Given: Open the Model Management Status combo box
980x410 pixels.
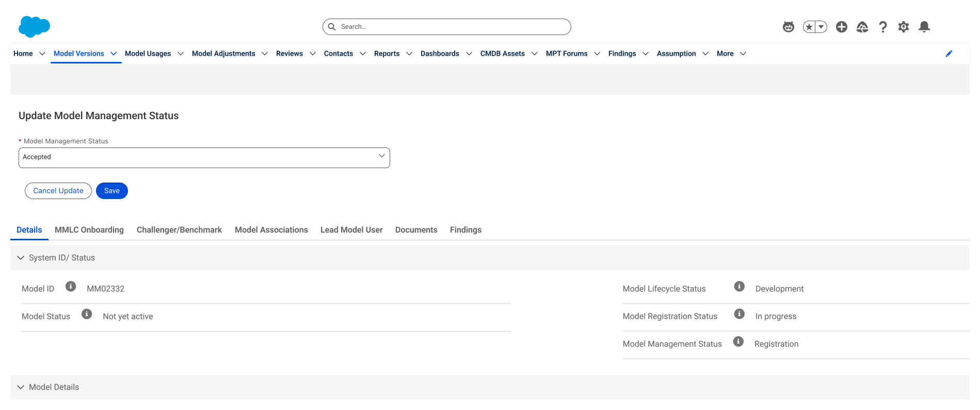Looking at the screenshot, I should (x=204, y=158).
